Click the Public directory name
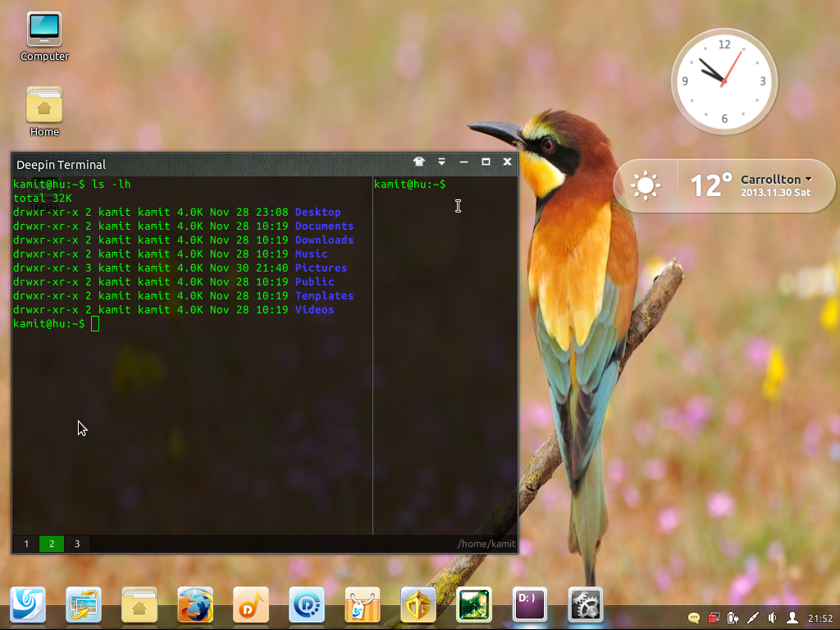 314,282
